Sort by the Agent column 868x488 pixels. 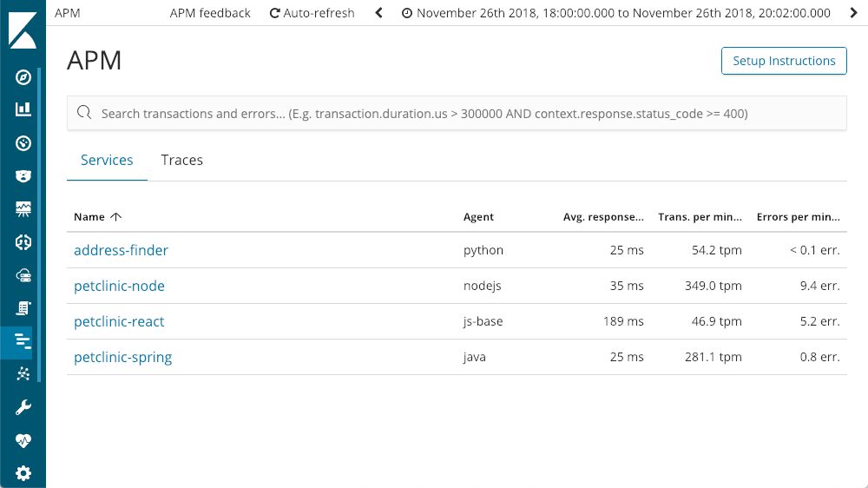pyautogui.click(x=478, y=216)
